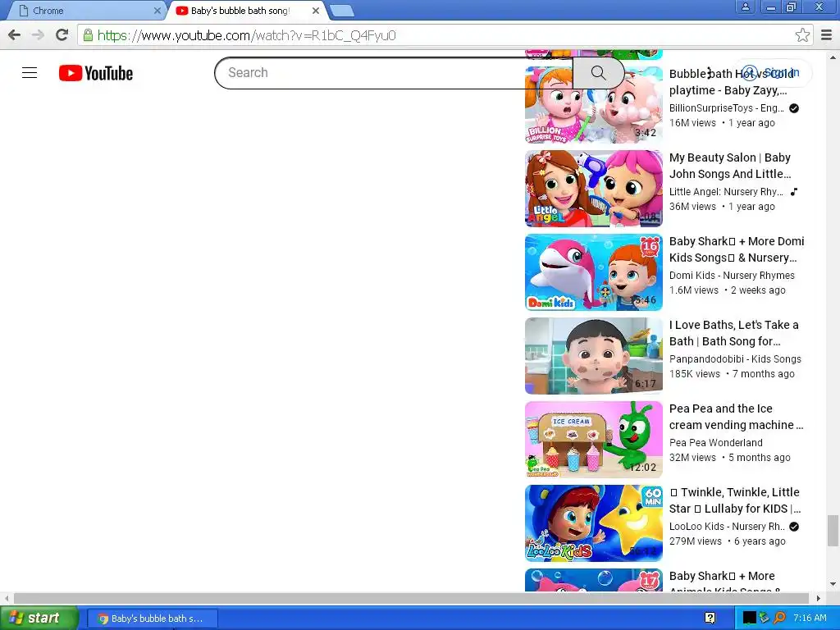Screen dimensions: 840x630
Task: Open Pea Pea Wonderland channel
Action: [715, 442]
